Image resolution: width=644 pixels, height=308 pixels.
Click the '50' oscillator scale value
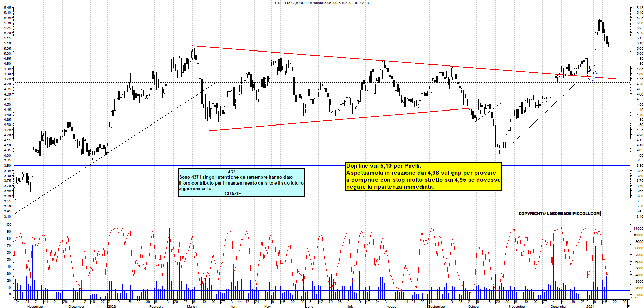[9, 260]
